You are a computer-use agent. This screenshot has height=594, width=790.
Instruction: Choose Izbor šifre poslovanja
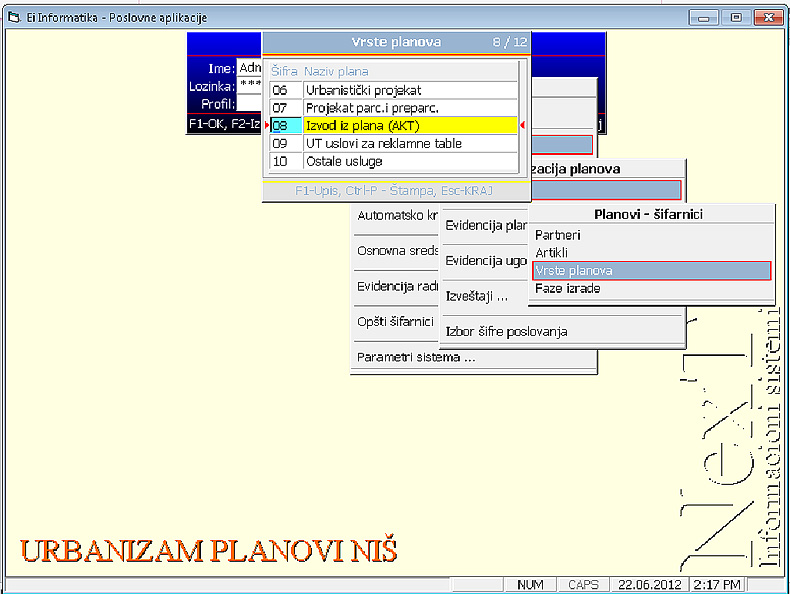507,331
